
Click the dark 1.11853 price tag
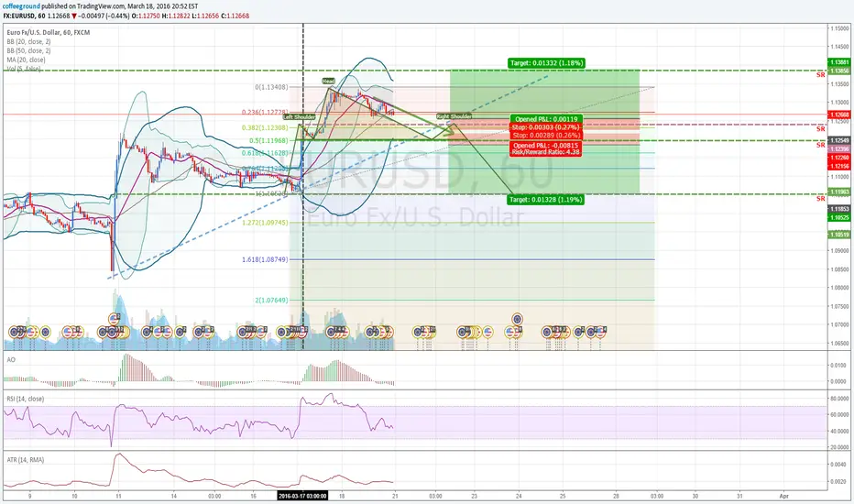(x=838, y=209)
